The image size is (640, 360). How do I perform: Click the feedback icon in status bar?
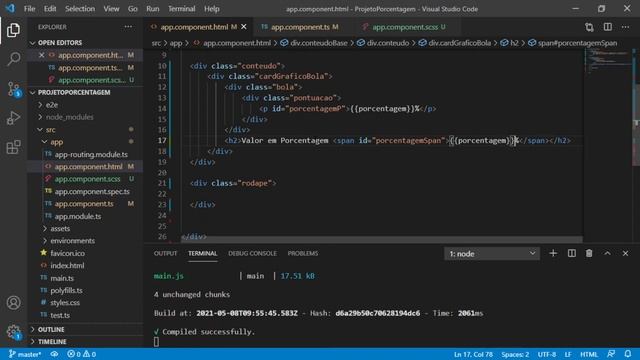(611, 354)
